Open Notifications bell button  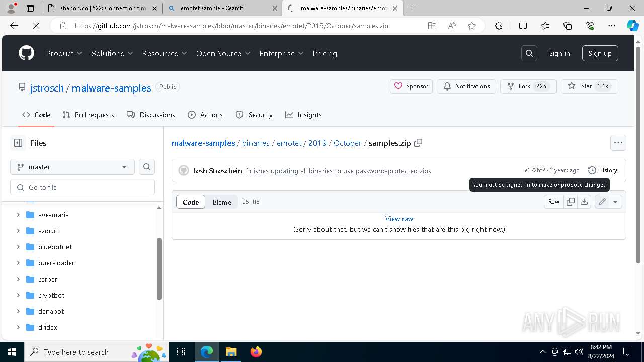pos(466,86)
